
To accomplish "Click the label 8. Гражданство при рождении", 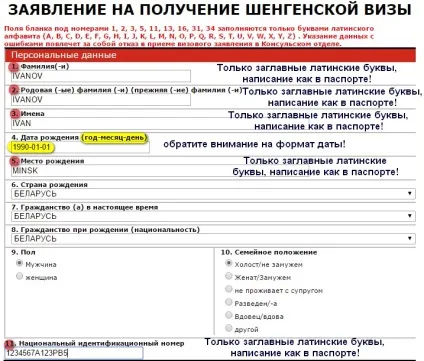I will pyautogui.click(x=105, y=229).
